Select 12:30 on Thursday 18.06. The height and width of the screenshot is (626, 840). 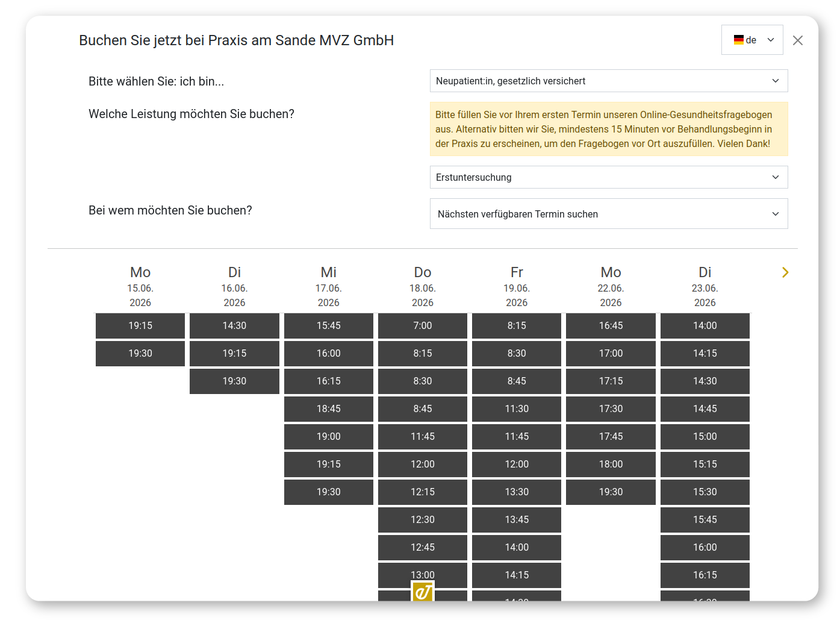coord(423,520)
